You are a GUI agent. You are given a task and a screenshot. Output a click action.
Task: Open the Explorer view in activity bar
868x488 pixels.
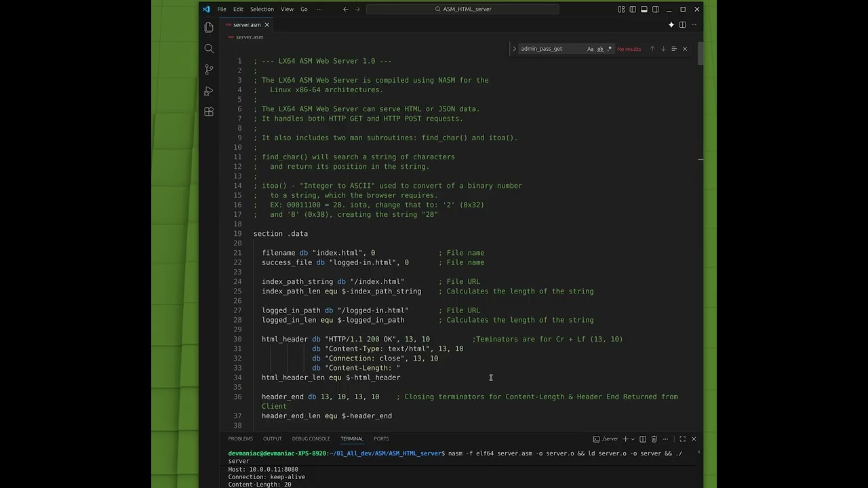(209, 28)
